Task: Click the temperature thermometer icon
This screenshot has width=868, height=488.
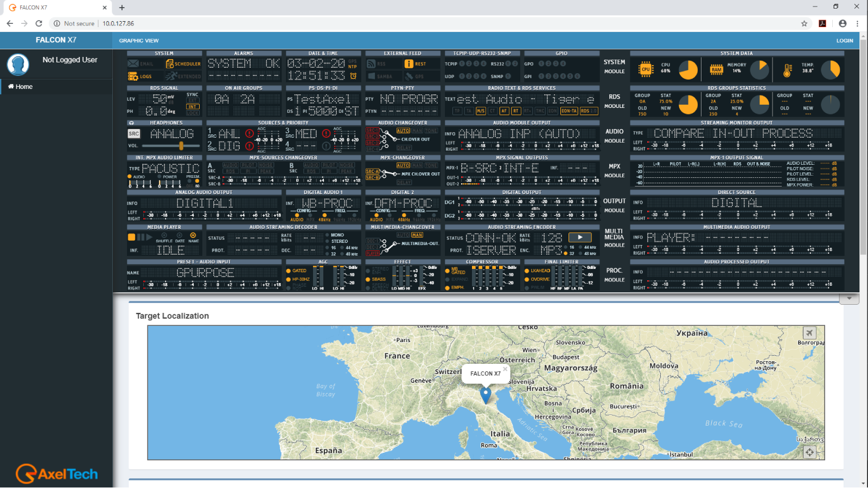Action: pos(787,70)
